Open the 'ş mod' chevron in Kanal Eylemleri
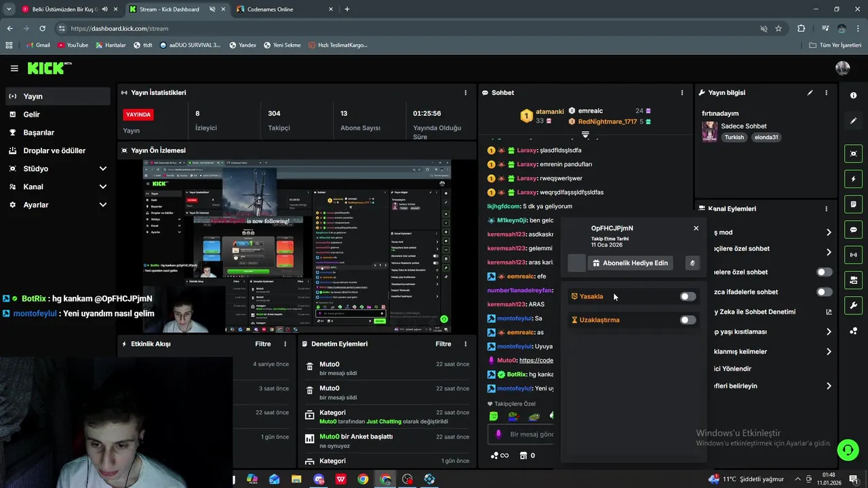This screenshot has height=488, width=868. coord(829,232)
